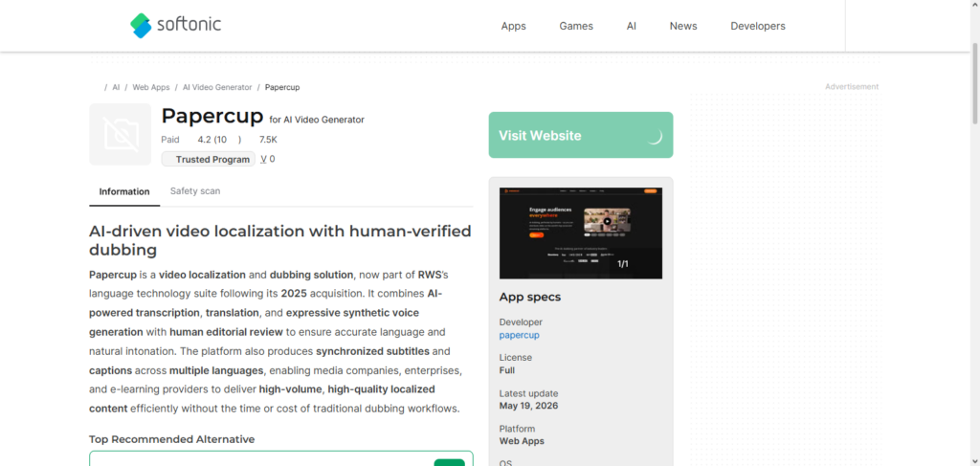Open the Papercup screenshot thumbnail

[581, 233]
